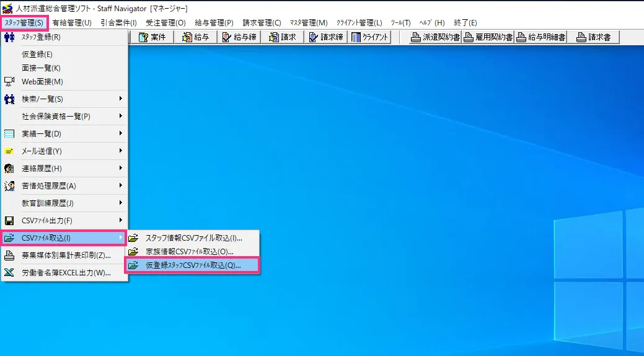
Task: Expand the 検索/一覧(S) submenu arrow
Action: click(x=120, y=98)
